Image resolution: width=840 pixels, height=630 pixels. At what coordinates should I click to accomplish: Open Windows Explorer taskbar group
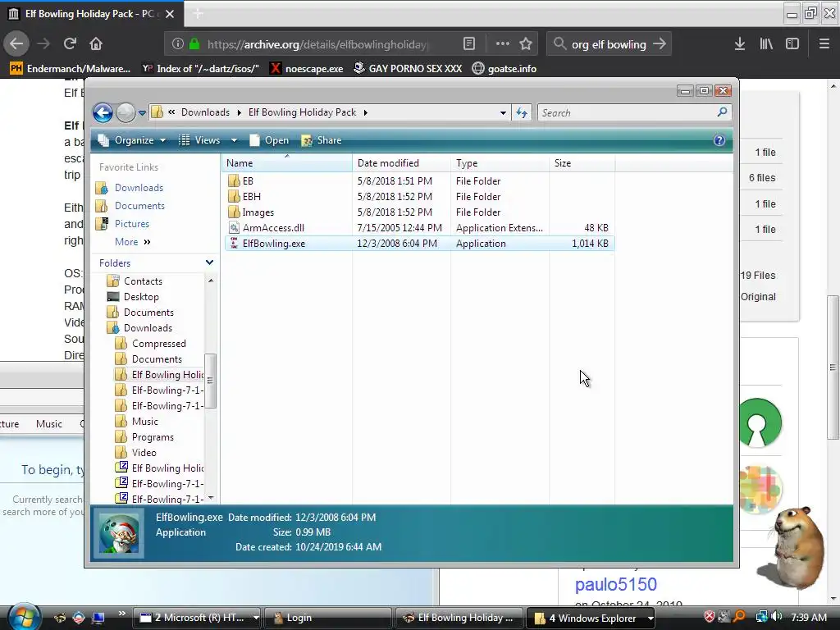(592, 618)
